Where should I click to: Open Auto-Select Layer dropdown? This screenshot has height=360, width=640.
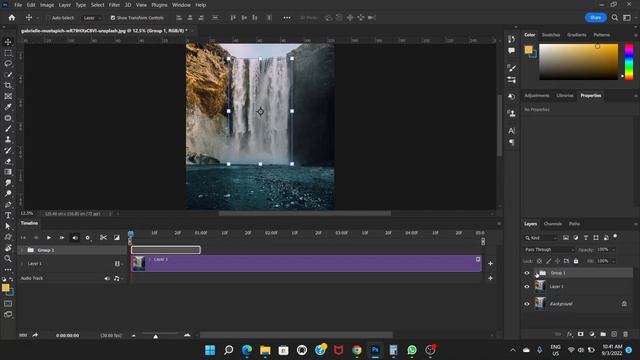coord(92,18)
